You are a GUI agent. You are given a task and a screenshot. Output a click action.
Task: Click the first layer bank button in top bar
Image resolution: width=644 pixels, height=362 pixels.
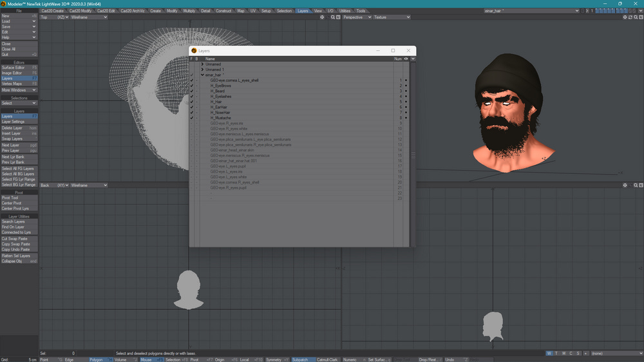point(597,11)
